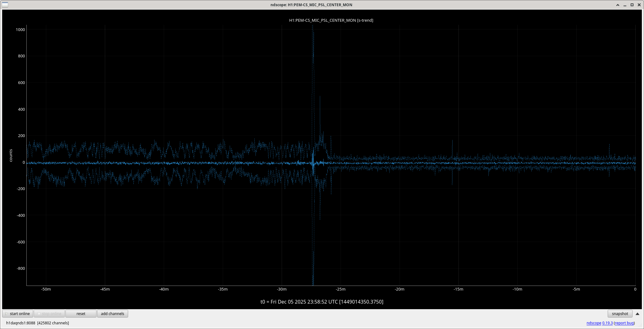644x329 pixels.
Task: Click the h1daqnds1:8088 server status text
Action: (21, 323)
